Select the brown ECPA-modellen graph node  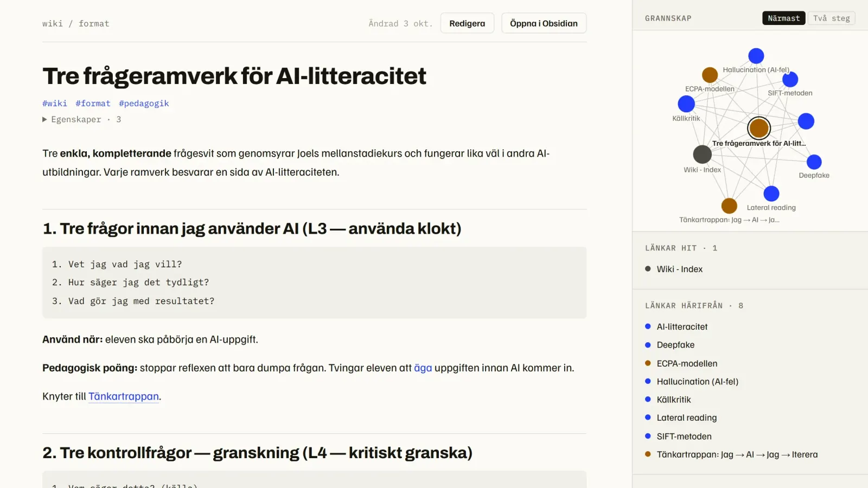point(710,75)
